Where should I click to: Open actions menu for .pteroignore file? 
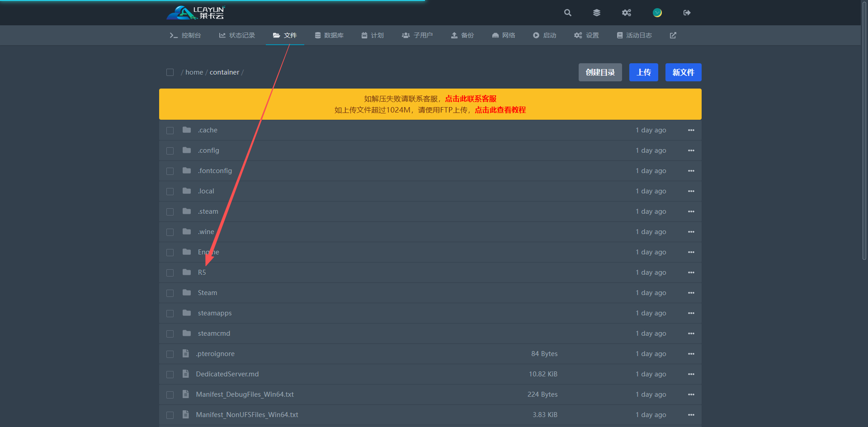click(x=691, y=354)
